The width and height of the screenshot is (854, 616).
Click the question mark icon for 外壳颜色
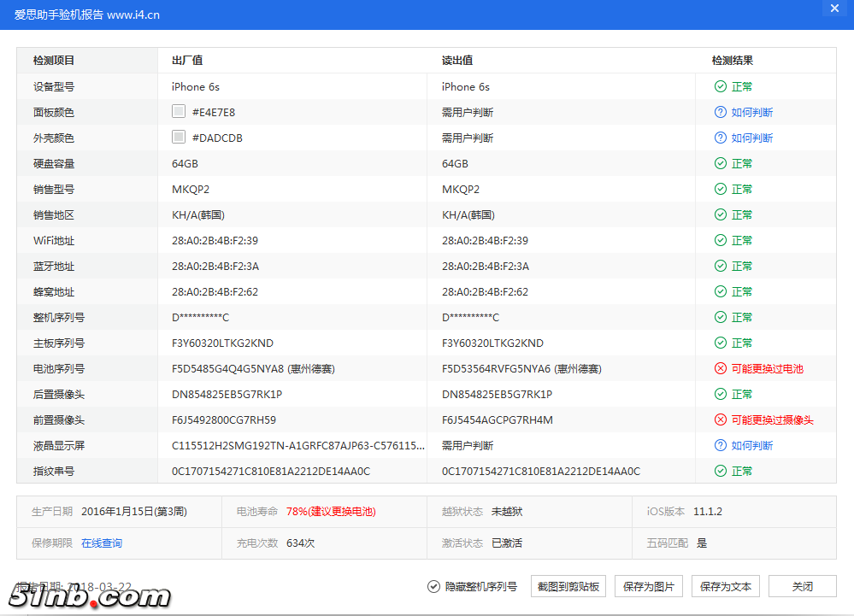pyautogui.click(x=721, y=138)
